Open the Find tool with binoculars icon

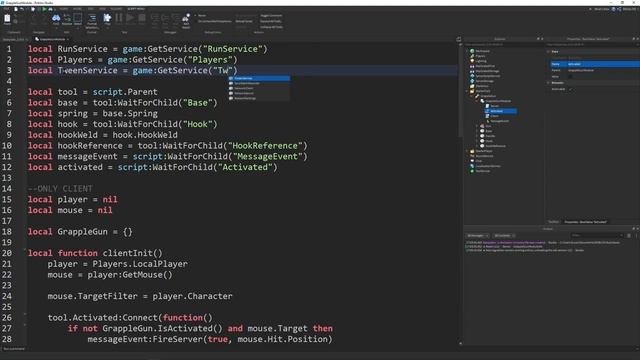click(x=56, y=18)
